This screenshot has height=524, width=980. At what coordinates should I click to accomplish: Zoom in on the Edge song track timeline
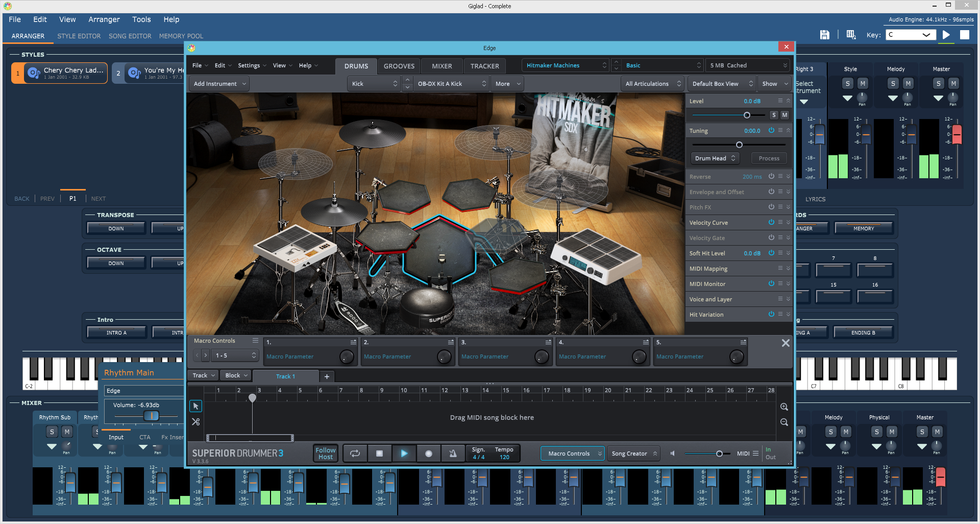784,407
